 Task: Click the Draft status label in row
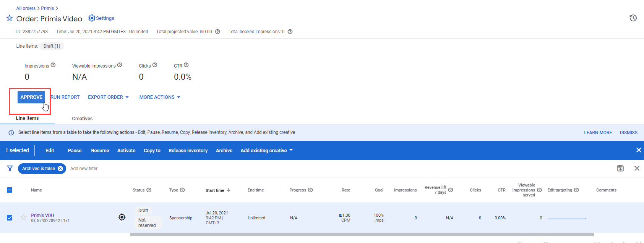[x=143, y=211]
